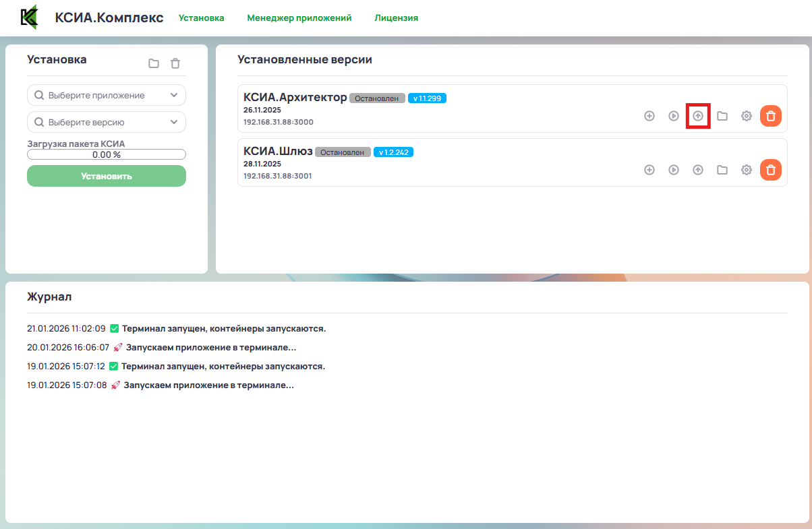The image size is (812, 529).
Task: Open the folder icon in Установка panel
Action: point(154,63)
